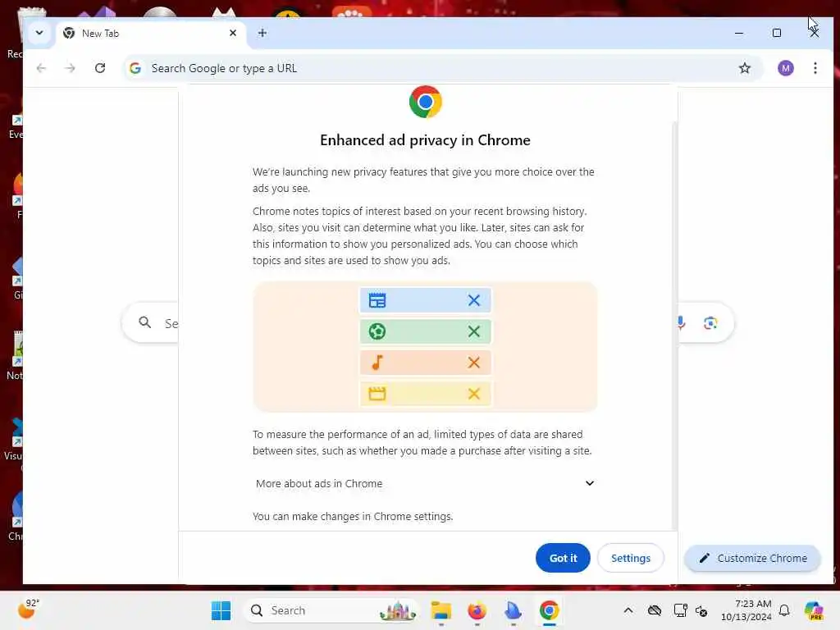Bookmark this tab with the star icon
Screen dimensions: 840x630
click(x=744, y=68)
